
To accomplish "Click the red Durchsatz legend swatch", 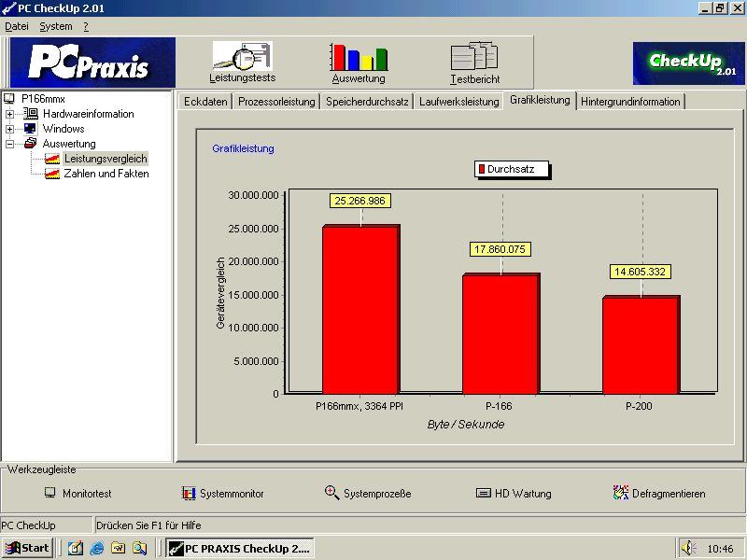I will pos(482,169).
